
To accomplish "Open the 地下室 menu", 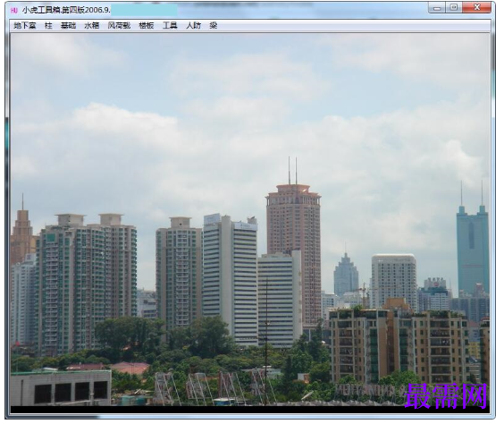I will coord(25,26).
